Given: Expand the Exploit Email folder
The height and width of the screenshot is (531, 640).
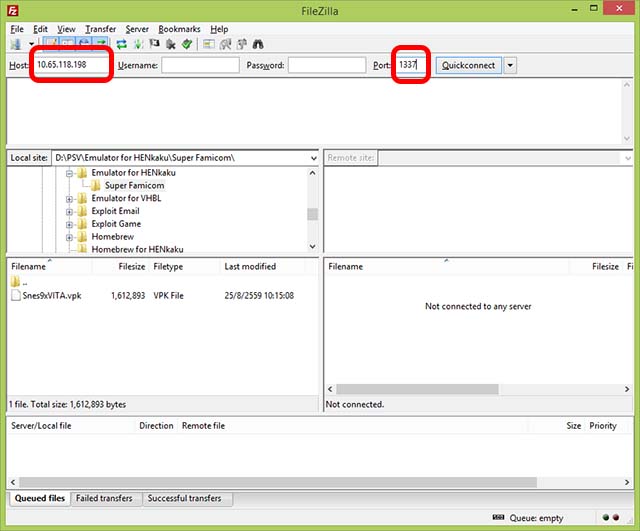Looking at the screenshot, I should (x=69, y=212).
